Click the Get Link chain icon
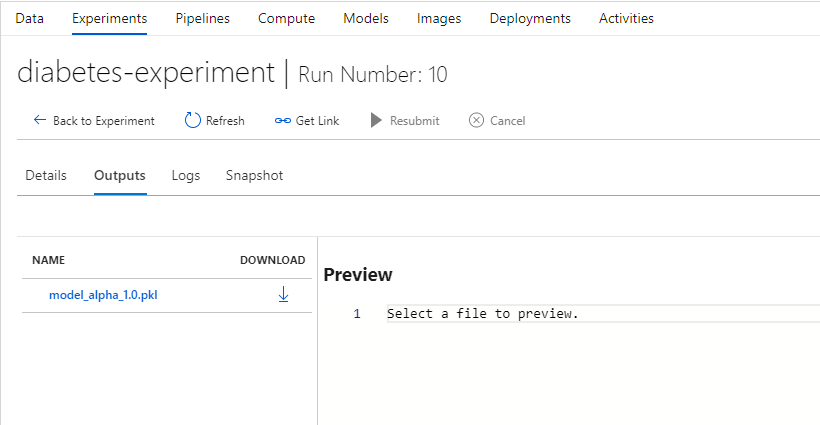 (x=283, y=121)
